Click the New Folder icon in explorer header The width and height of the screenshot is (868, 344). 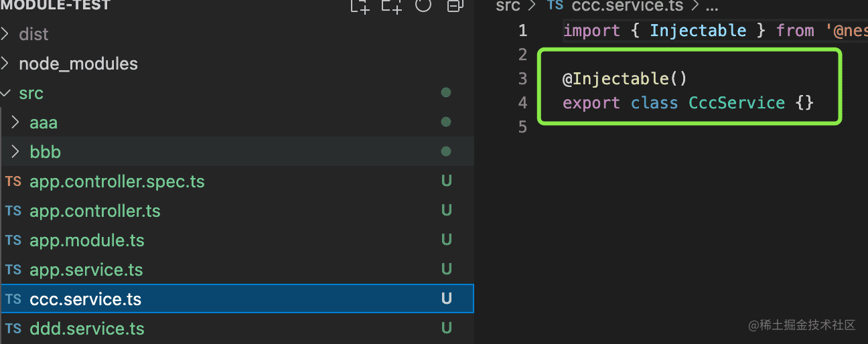[x=392, y=7]
